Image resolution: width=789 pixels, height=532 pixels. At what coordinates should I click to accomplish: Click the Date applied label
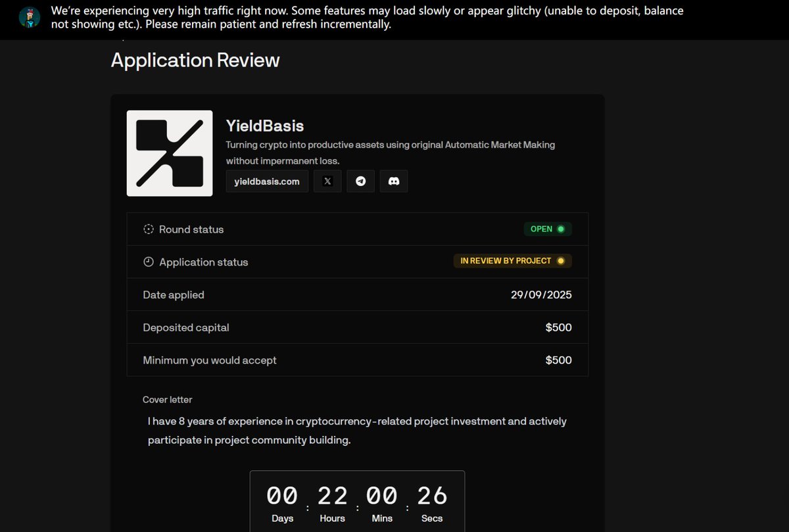[174, 295]
